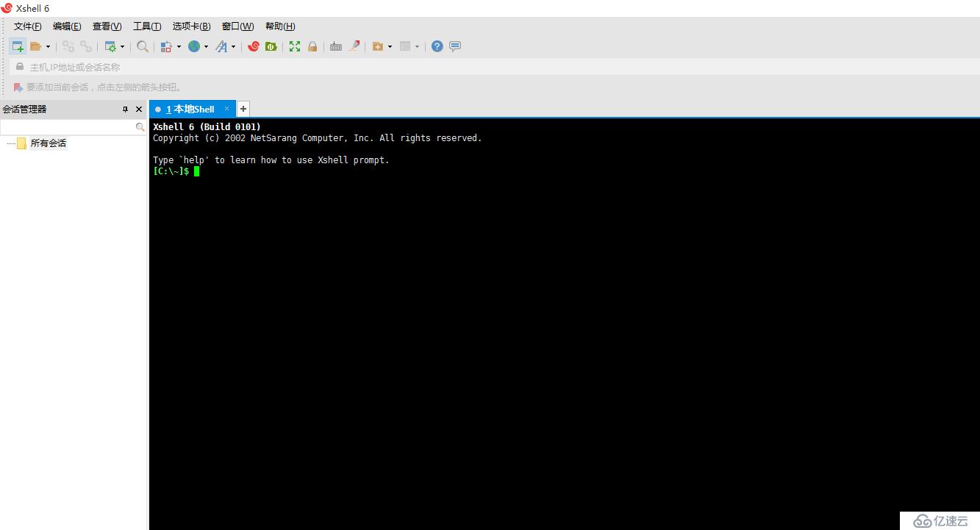Open the 编辑(E) menu
Screen dimensions: 980x530
(67, 26)
